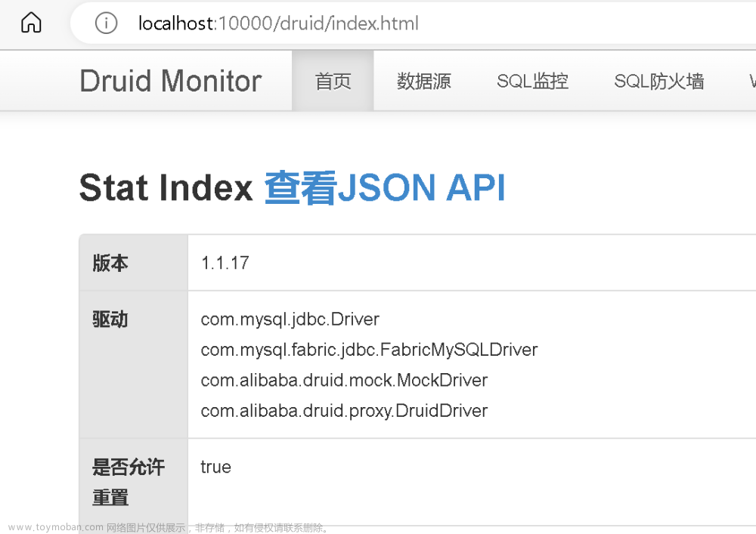This screenshot has height=534, width=756.
Task: Click the 版本 row label
Action: [110, 264]
